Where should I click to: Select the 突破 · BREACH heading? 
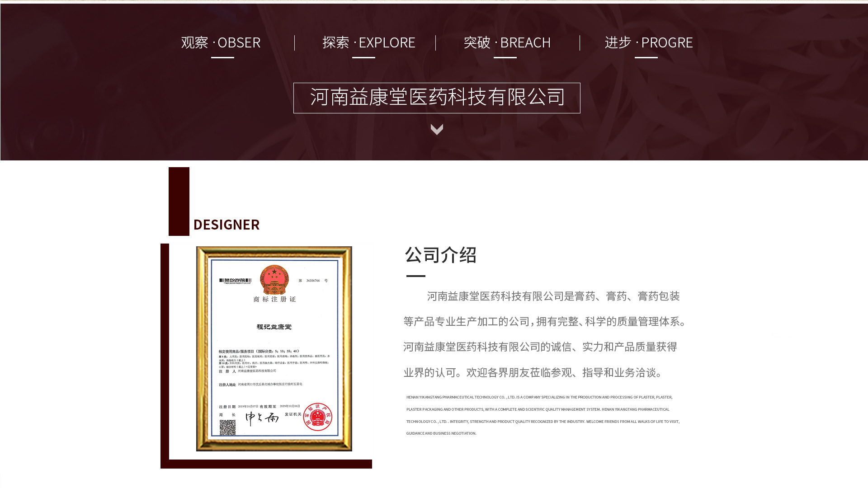coord(507,42)
